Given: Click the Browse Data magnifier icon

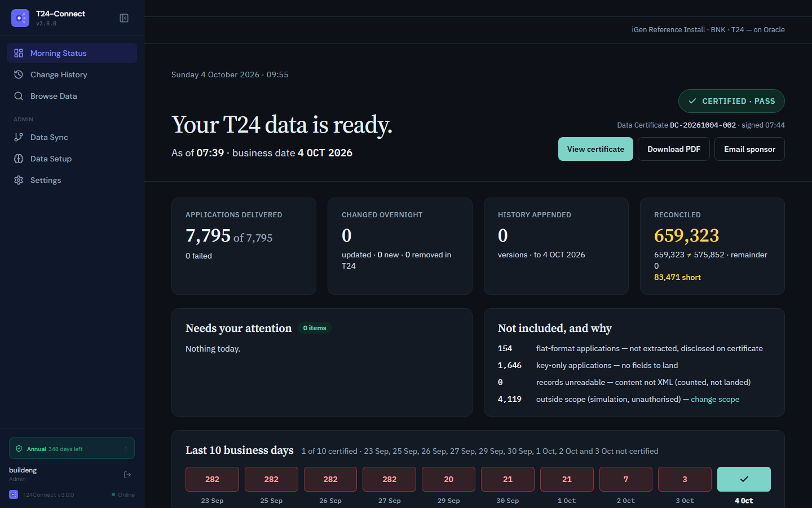Looking at the screenshot, I should click(x=19, y=96).
